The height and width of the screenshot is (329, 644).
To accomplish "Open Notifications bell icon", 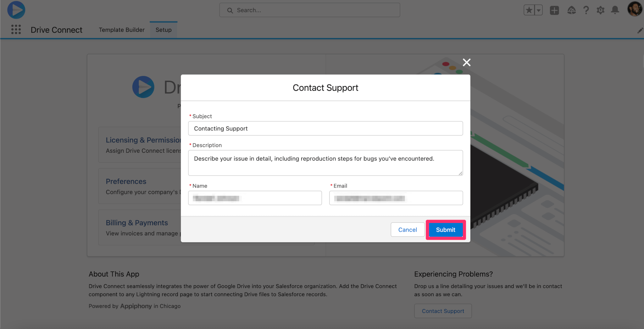I will coord(615,10).
